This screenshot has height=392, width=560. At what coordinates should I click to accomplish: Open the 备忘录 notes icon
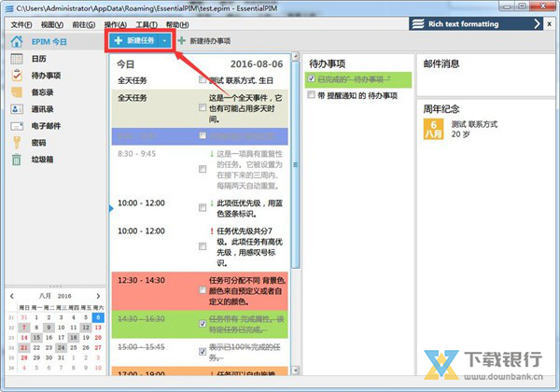17,92
